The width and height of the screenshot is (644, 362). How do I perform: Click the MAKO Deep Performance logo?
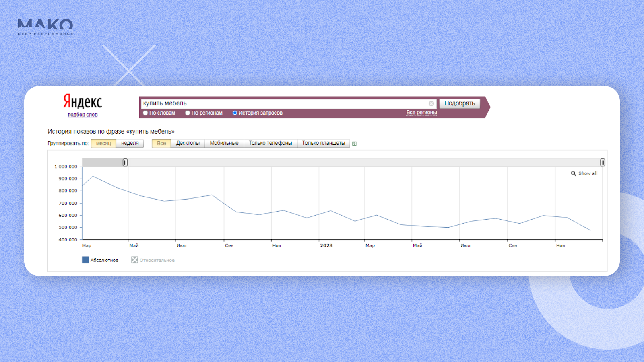click(45, 27)
